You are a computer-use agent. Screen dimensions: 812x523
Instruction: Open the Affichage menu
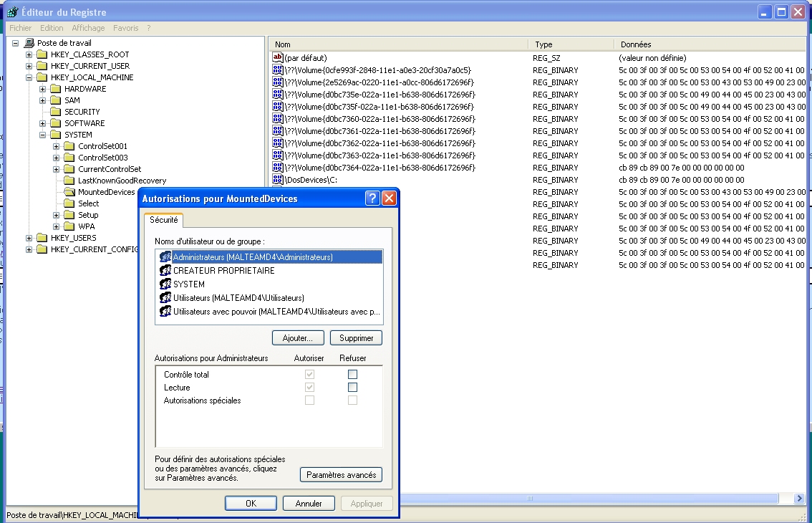point(88,28)
